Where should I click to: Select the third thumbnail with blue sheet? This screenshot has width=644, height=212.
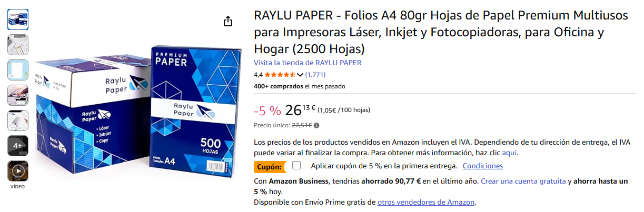point(18,70)
